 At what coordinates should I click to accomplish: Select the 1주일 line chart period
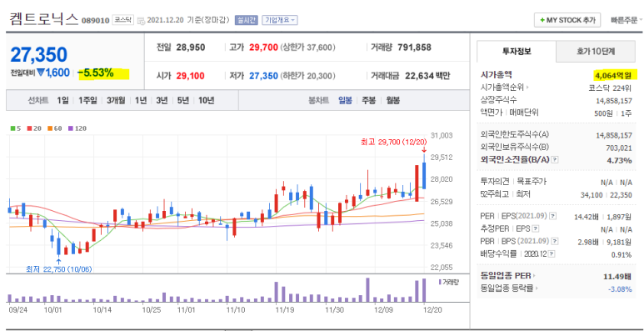pos(87,100)
